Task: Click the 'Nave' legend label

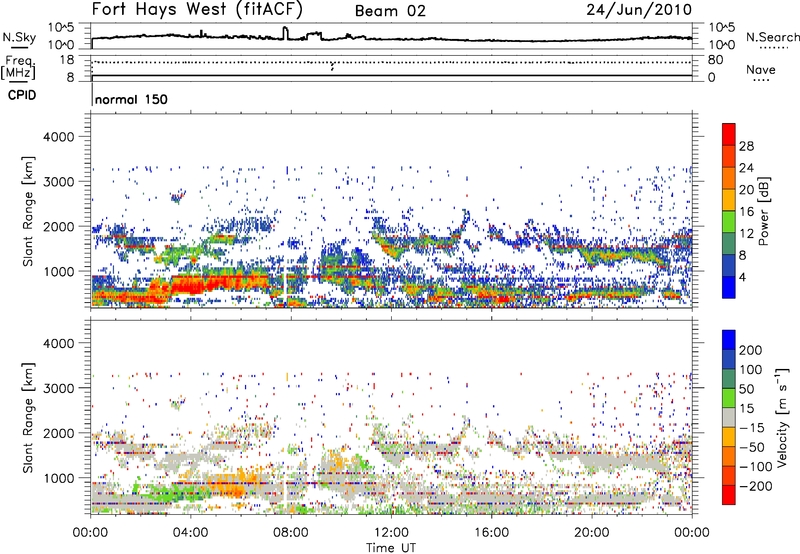Action: (761, 69)
